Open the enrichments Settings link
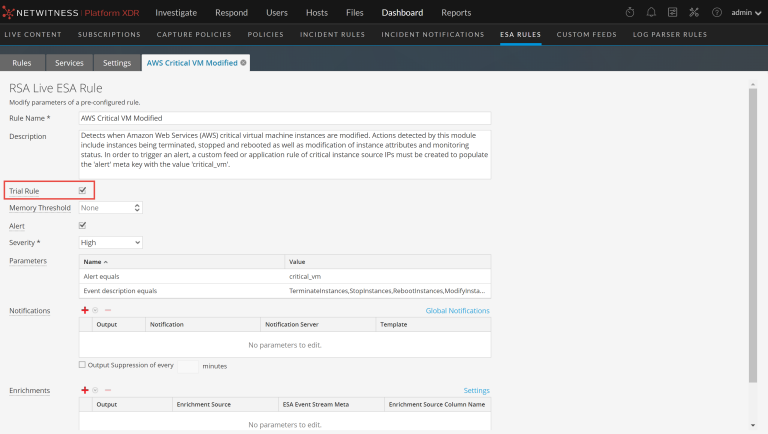The image size is (768, 434). pyautogui.click(x=476, y=390)
